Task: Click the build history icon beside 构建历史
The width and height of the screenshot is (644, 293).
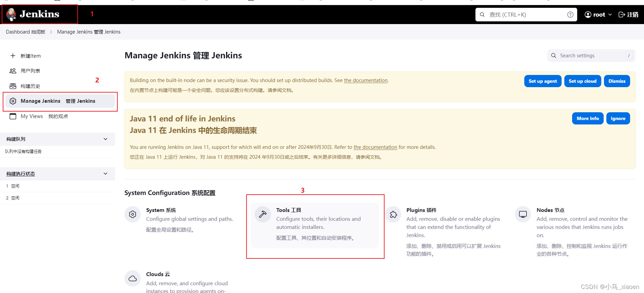Action: tap(13, 86)
